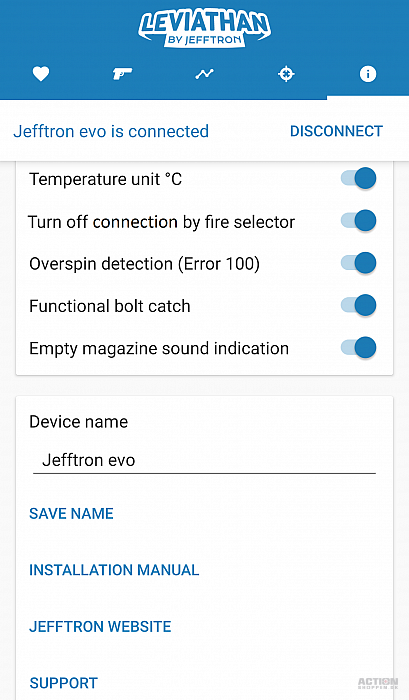The width and height of the screenshot is (409, 700).
Task: Toggle Empty magazine sound indication
Action: [x=359, y=348]
